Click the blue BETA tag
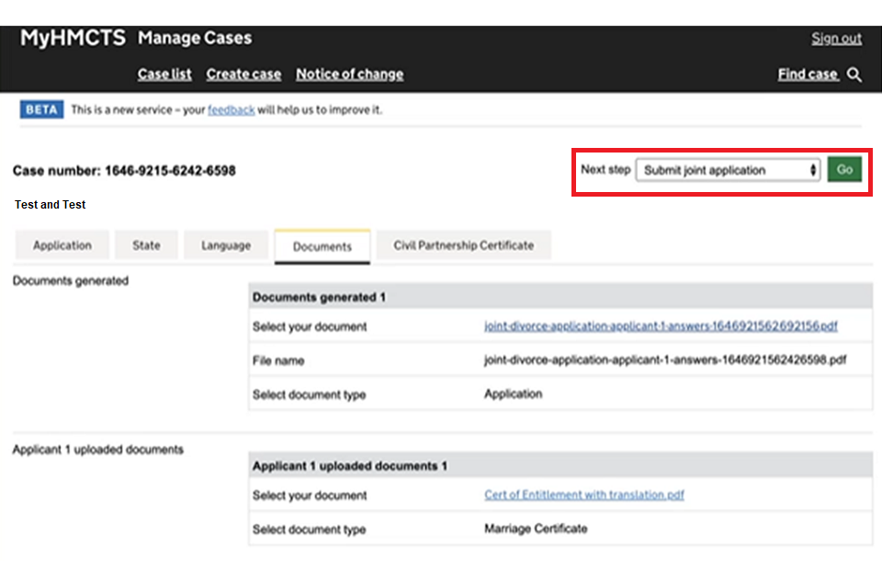The image size is (882, 588). click(41, 109)
